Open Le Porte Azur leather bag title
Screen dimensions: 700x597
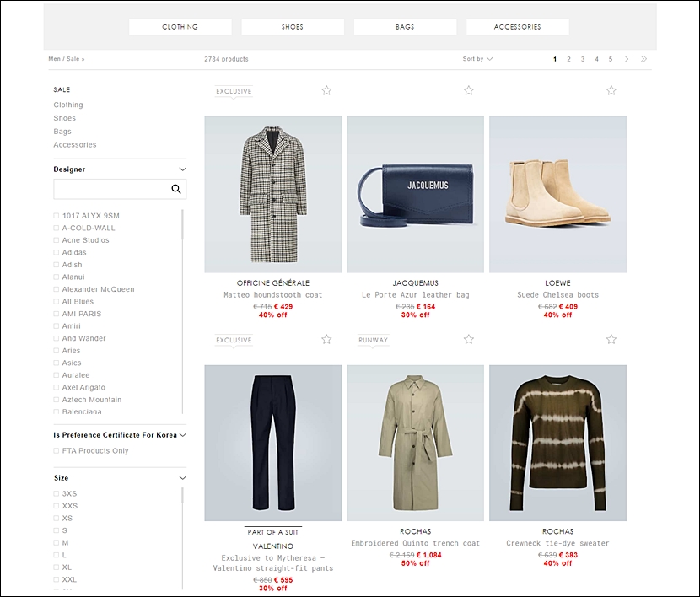(416, 295)
